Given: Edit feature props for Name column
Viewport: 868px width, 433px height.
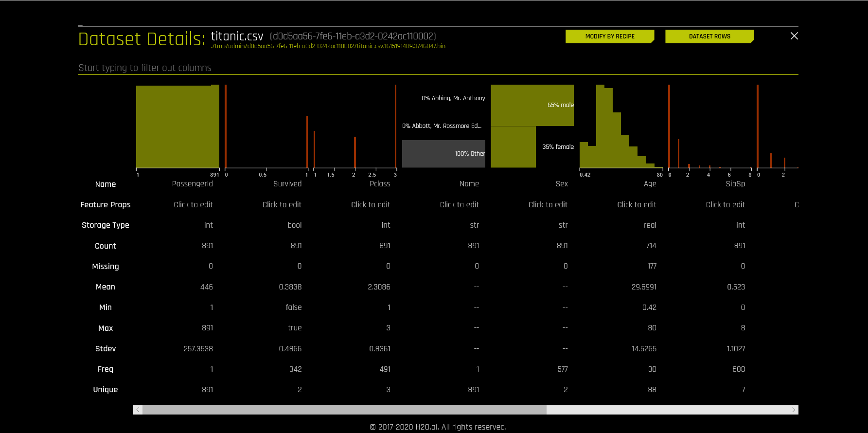Looking at the screenshot, I should point(460,205).
